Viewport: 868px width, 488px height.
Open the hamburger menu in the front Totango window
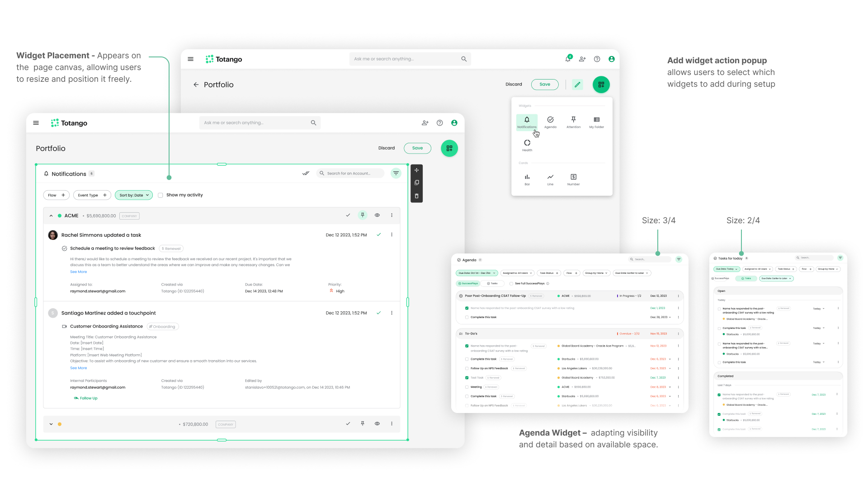tap(36, 123)
